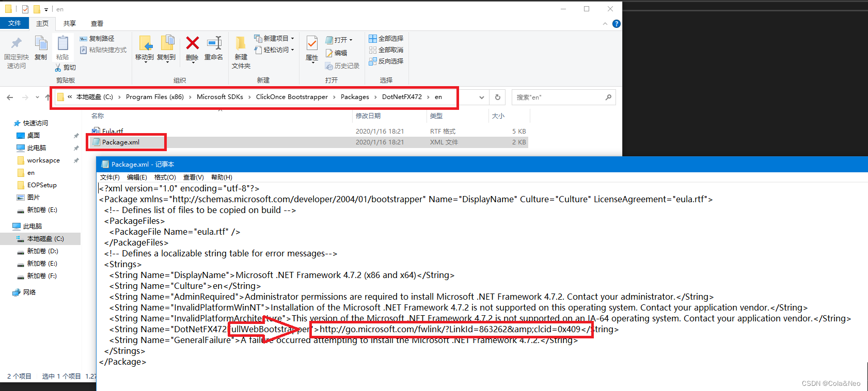Click the Explorer Help question mark icon
The width and height of the screenshot is (868, 391).
tap(616, 24)
